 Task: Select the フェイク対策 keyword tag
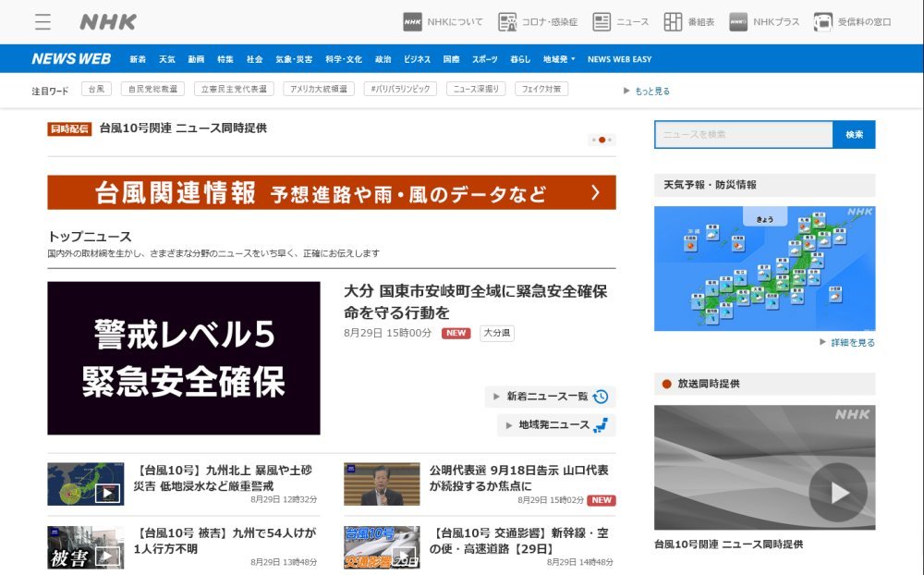(x=541, y=89)
